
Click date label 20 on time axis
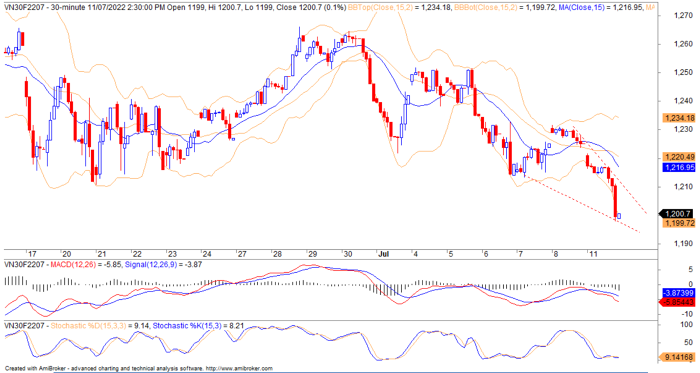[67, 254]
